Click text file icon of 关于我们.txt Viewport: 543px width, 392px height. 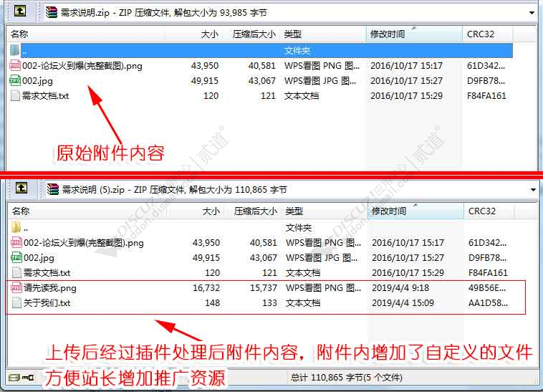point(16,302)
